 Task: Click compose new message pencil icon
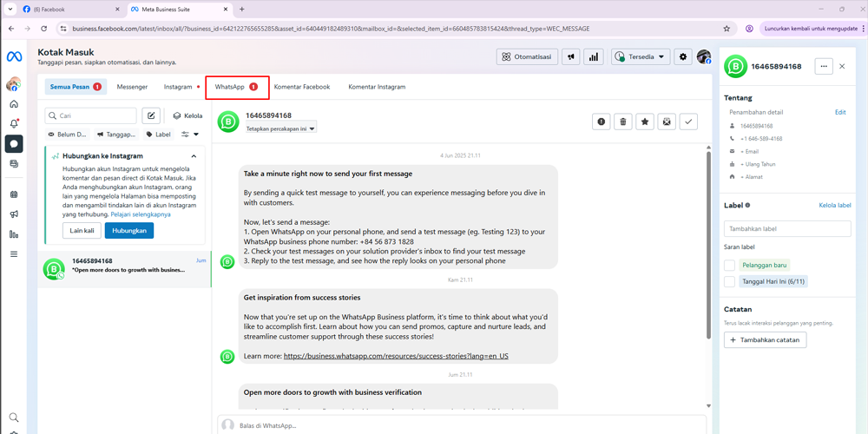click(x=151, y=115)
